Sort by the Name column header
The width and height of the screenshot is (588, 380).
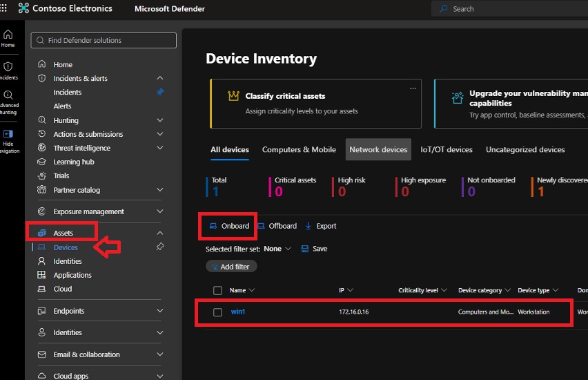click(242, 290)
